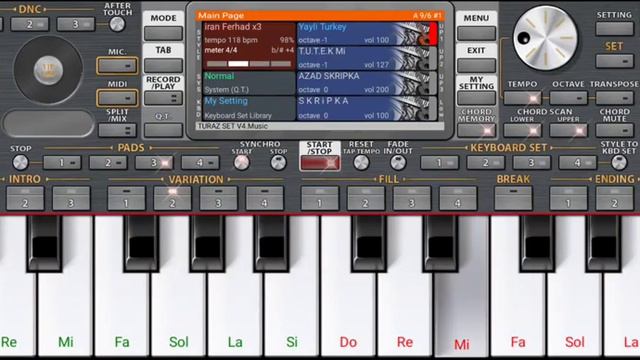This screenshot has height=360, width=640.
Task: Toggle the MIC button
Action: 117,66
